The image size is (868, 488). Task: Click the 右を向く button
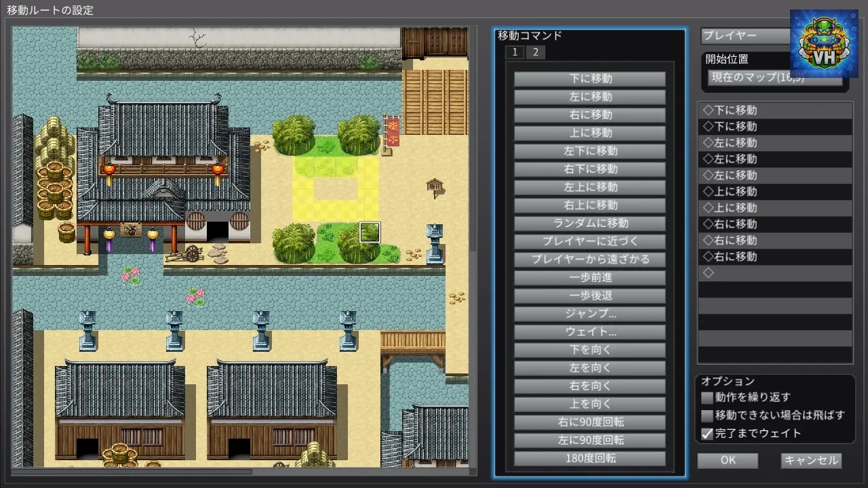(589, 386)
